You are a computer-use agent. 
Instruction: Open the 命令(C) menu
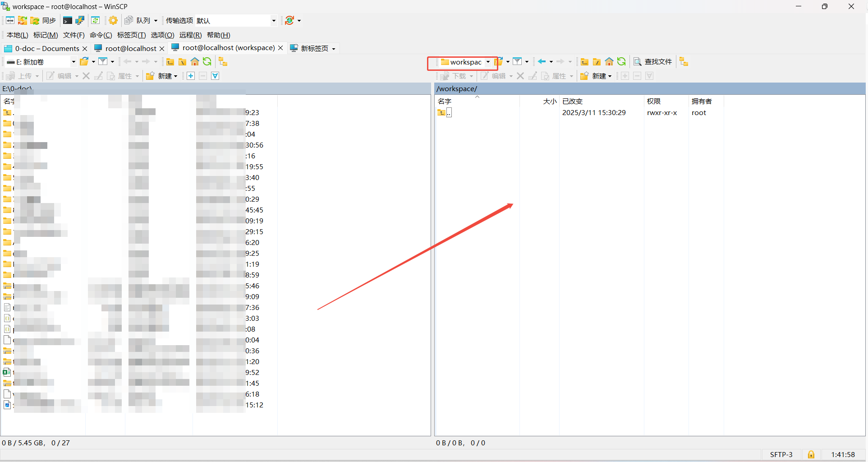101,35
